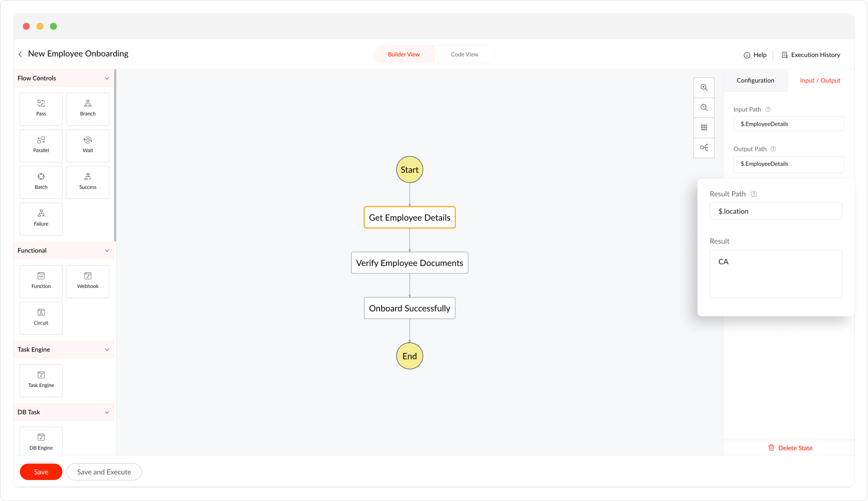Collapse the Flow Controls section
This screenshot has height=501, width=868.
(107, 78)
